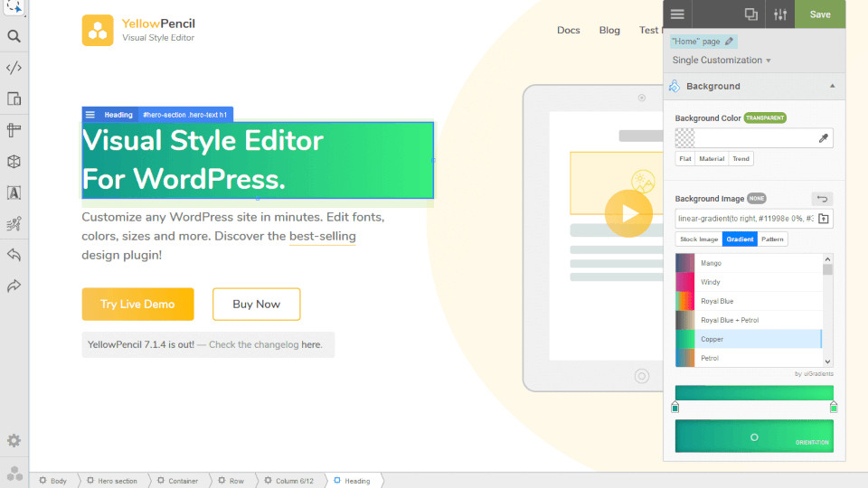Select Row in breadcrumb

(x=231, y=481)
